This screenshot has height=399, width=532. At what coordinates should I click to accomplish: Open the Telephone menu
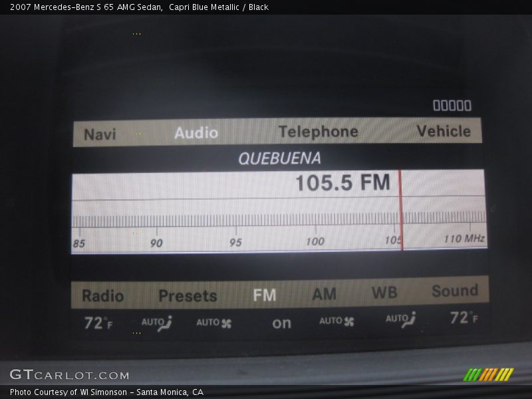318,132
